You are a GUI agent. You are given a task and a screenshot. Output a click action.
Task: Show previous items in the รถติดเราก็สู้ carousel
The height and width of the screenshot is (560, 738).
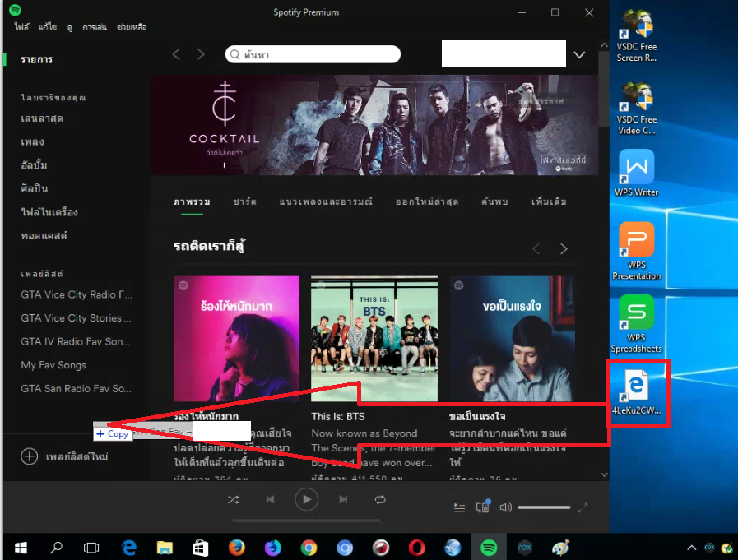[x=536, y=249]
